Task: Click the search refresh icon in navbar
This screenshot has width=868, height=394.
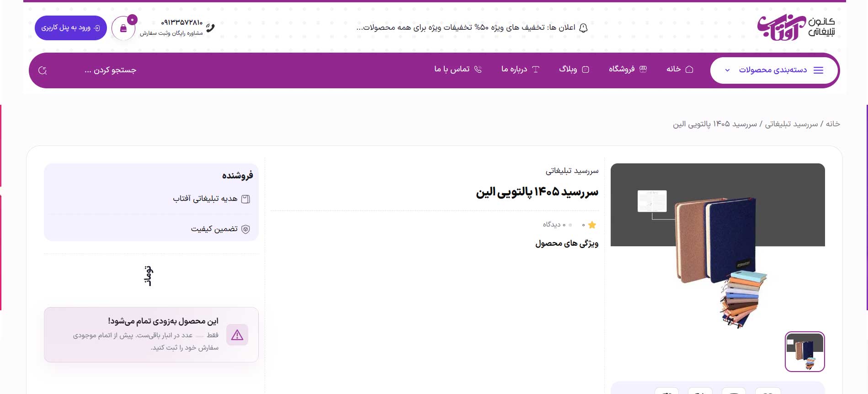Action: (x=43, y=70)
